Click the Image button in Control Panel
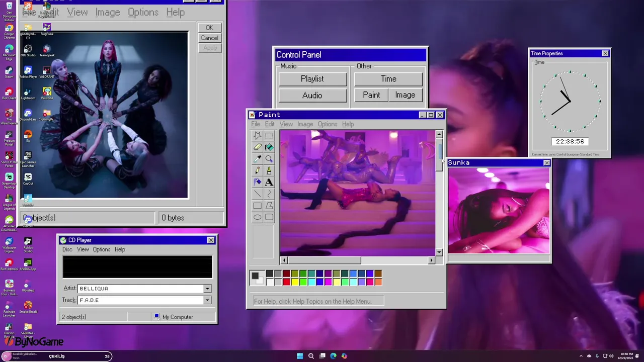 click(405, 95)
